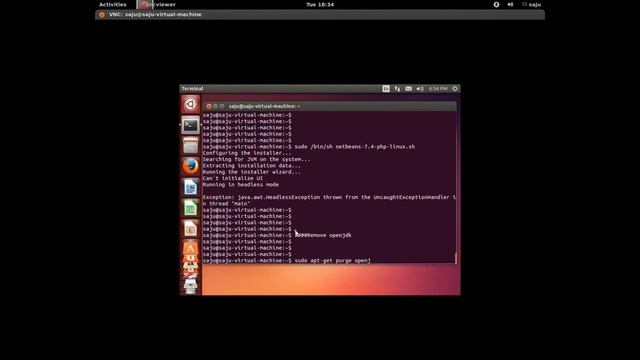Open LibreOffice Calc from the launcher
This screenshot has height=360, width=640.
(190, 208)
